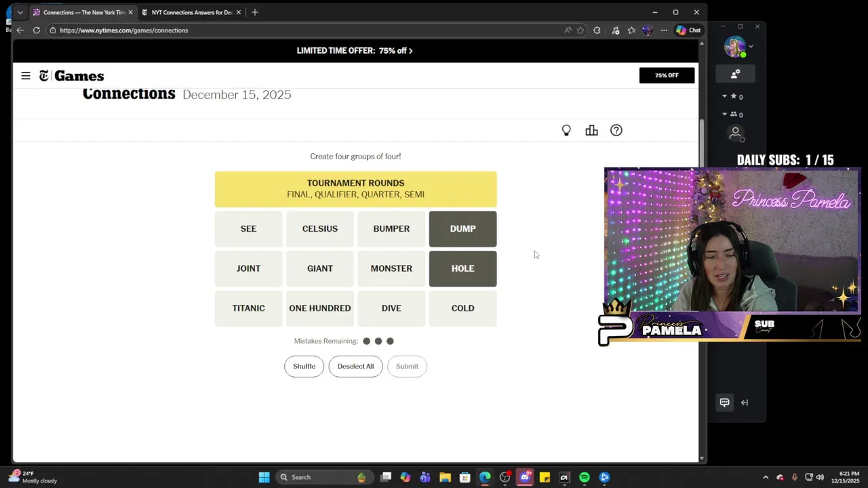Click the taskbar Search box
This screenshot has height=488, width=868.
tap(323, 477)
